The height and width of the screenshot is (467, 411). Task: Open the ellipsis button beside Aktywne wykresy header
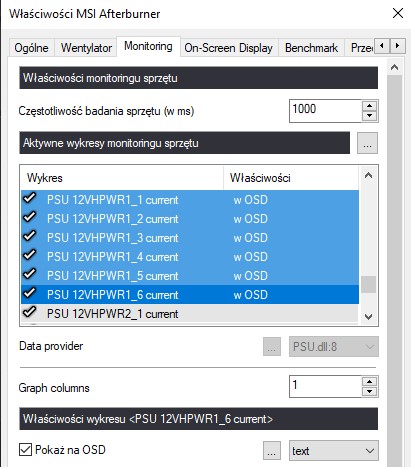[x=367, y=143]
